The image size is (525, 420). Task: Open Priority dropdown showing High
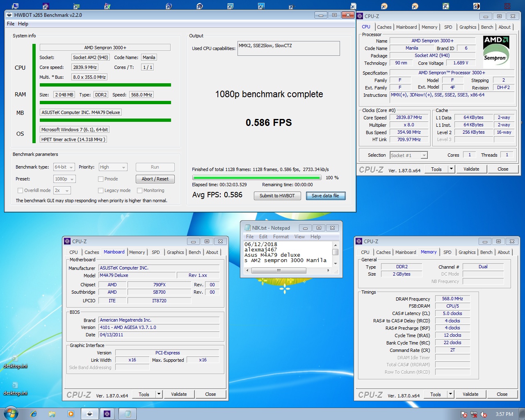pos(113,167)
